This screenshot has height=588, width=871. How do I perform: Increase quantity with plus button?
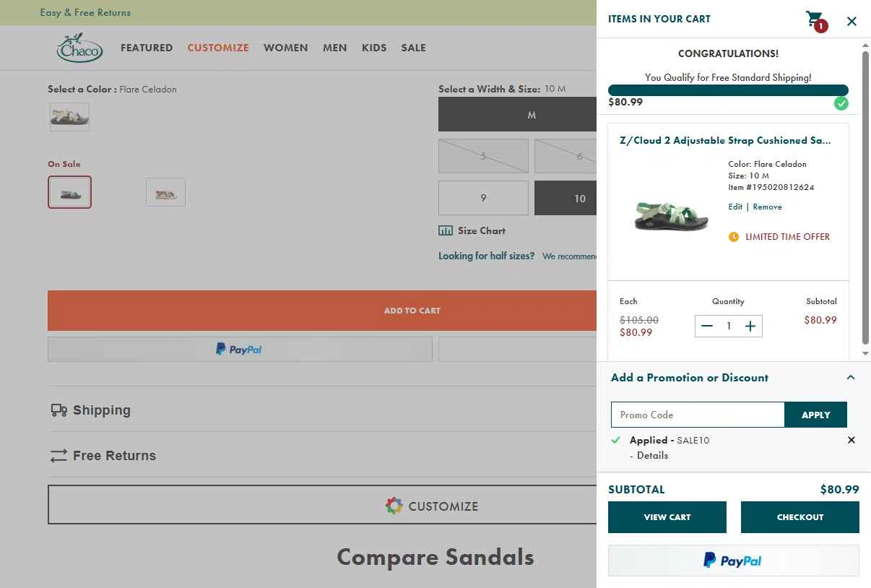tap(750, 326)
